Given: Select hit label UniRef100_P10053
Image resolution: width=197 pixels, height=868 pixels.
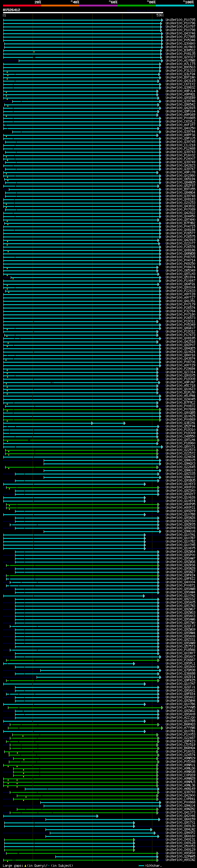Looking at the screenshot, I should point(180,735).
